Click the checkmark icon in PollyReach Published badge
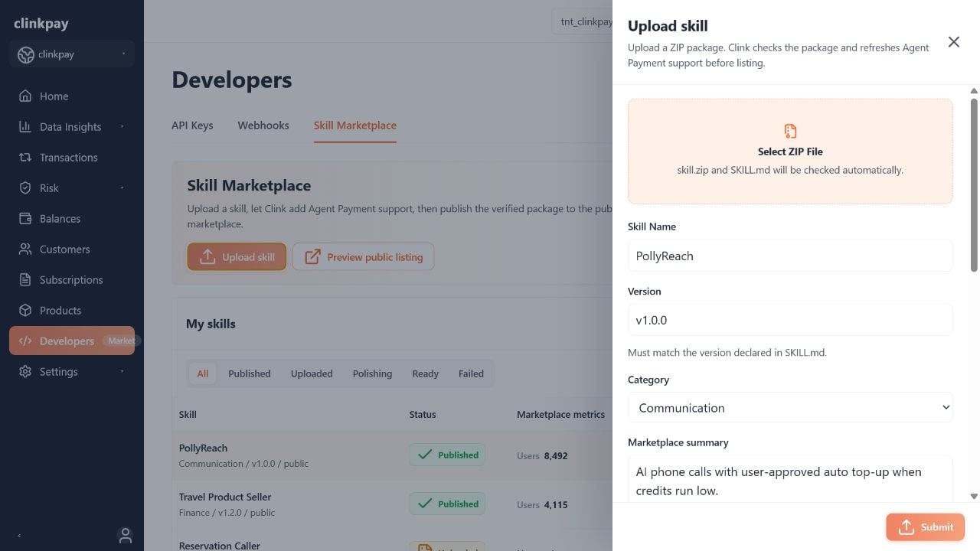 (425, 455)
